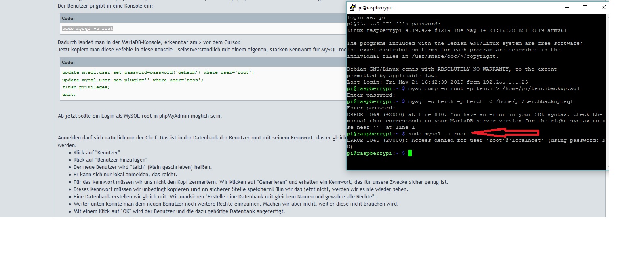This screenshot has width=644, height=280.
Task: Click the 'Der neue Benutzer wird "teich"' bullet
Action: pyautogui.click(x=142, y=167)
